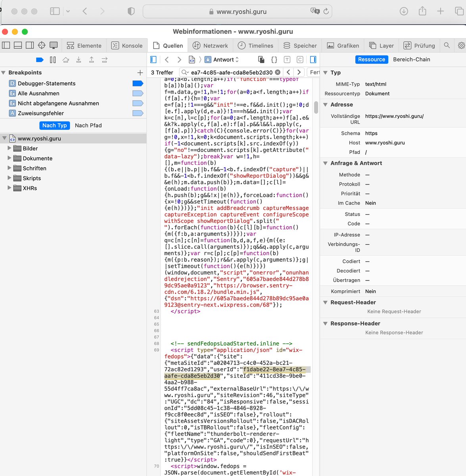Viewport: 466px width, 476px height.
Task: Collapse the www.ryoshi.guru tree node
Action: pyautogui.click(x=4, y=138)
